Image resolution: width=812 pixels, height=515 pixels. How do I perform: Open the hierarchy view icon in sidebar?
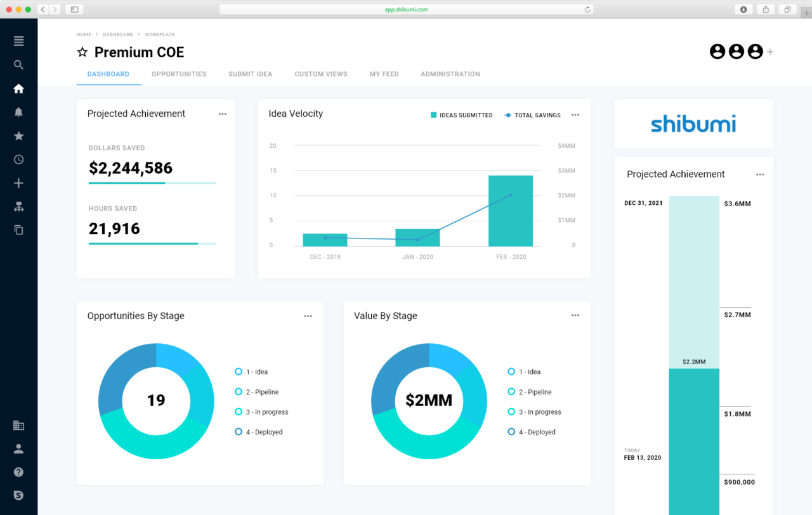(x=18, y=206)
